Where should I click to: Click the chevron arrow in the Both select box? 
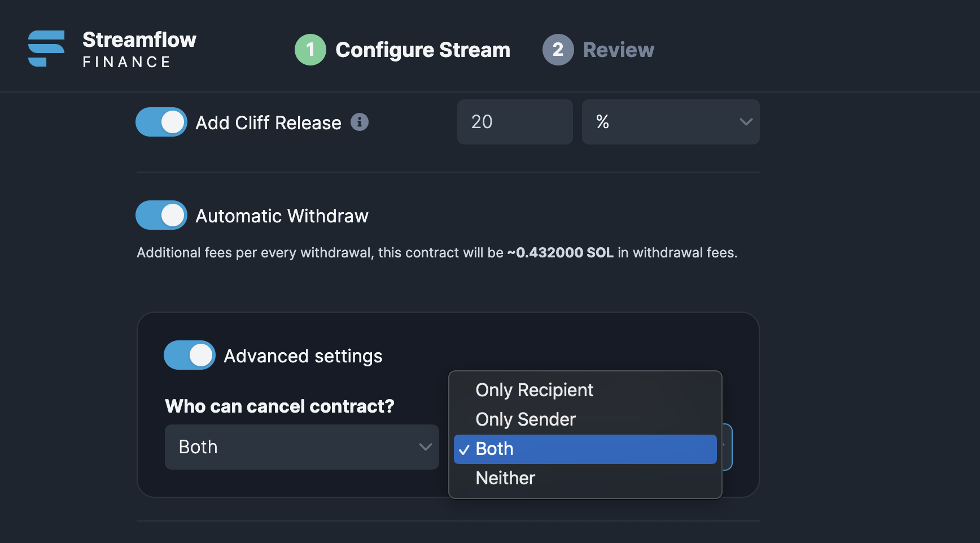[426, 447]
